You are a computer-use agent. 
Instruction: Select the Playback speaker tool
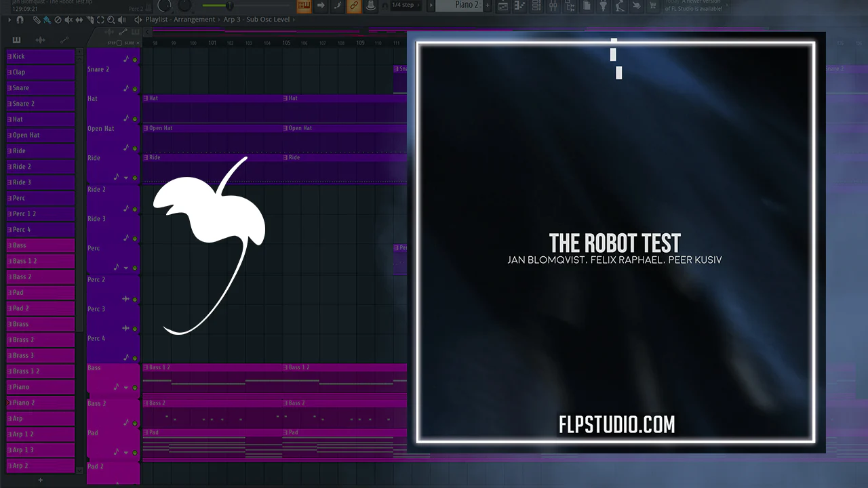pyautogui.click(x=122, y=20)
